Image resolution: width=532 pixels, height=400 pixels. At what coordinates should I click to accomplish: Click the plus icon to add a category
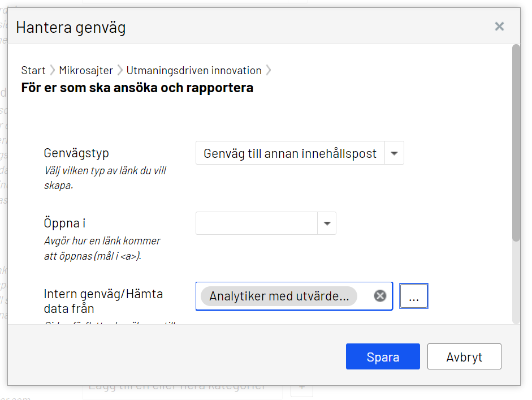coord(302,388)
